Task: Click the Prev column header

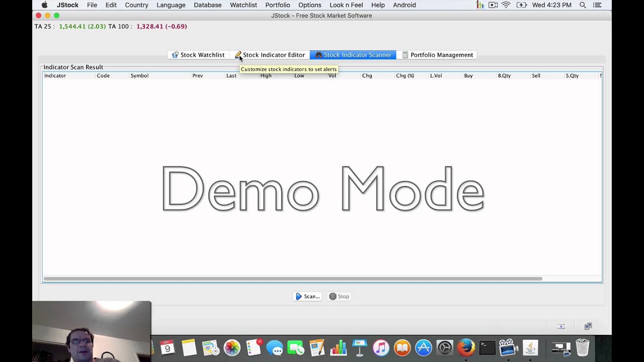Action: coord(208,75)
